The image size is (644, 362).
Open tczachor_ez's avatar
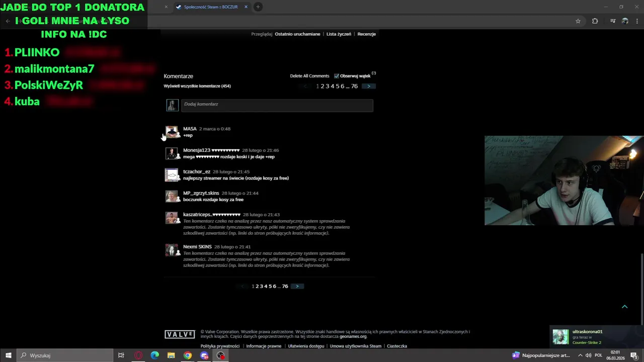tap(172, 175)
